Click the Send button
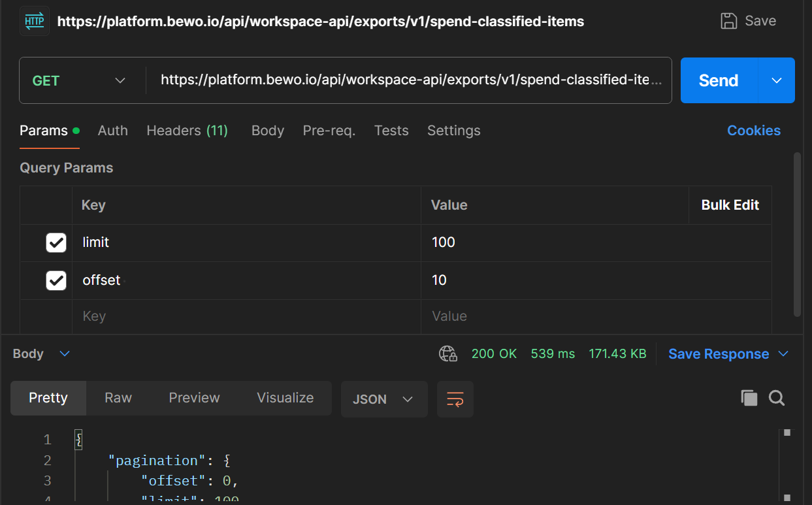Image resolution: width=812 pixels, height=505 pixels. 717,80
